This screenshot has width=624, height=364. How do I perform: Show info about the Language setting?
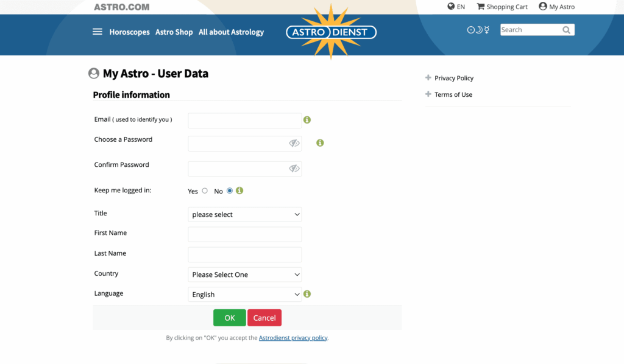click(307, 293)
